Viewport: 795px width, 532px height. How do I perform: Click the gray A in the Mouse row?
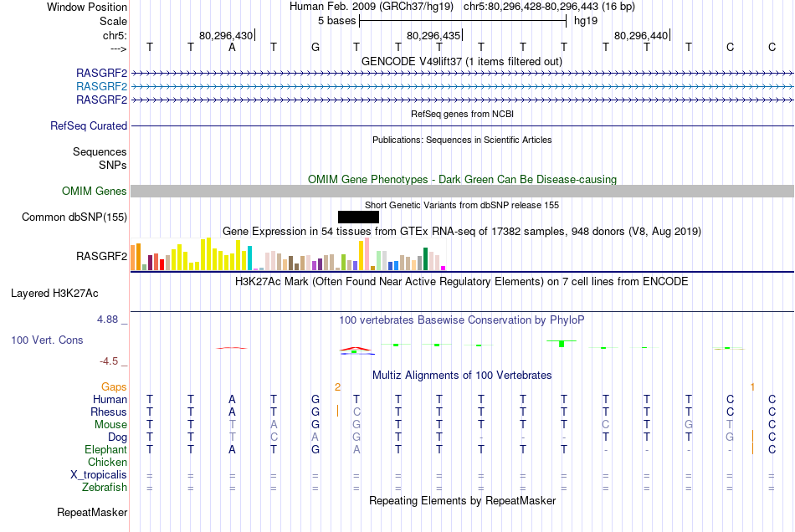[x=274, y=425]
